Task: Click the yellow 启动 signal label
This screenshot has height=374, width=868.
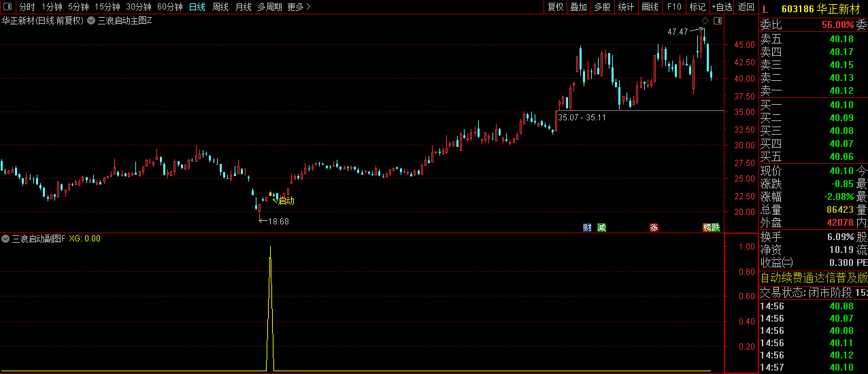Action: click(286, 201)
